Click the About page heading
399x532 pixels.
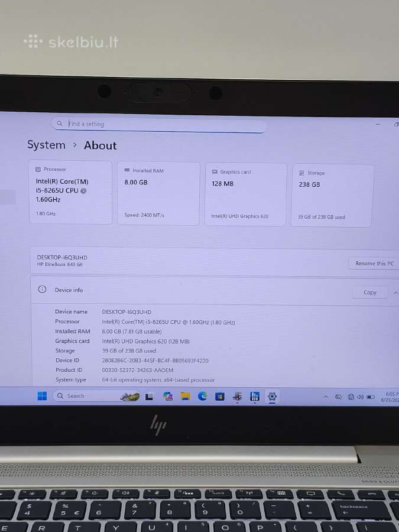[100, 145]
